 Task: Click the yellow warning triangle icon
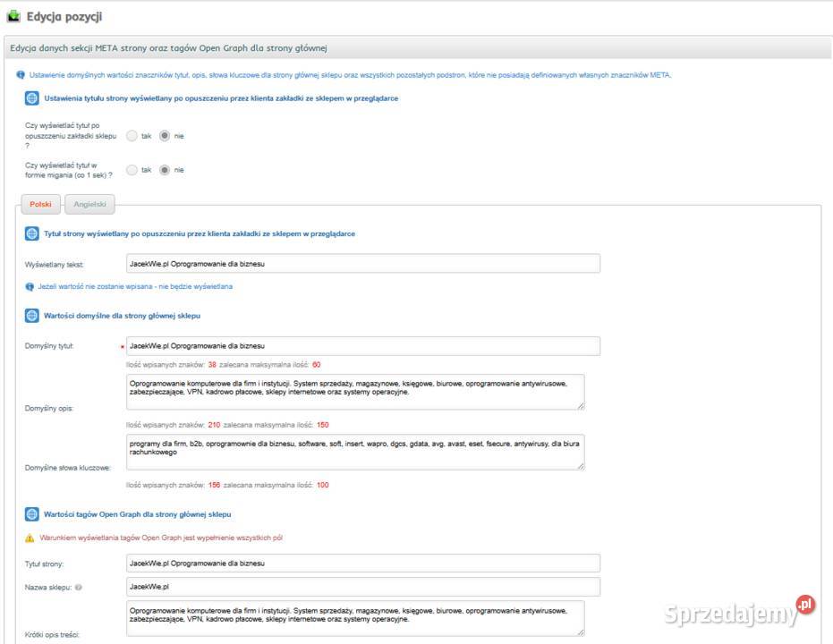(30, 538)
